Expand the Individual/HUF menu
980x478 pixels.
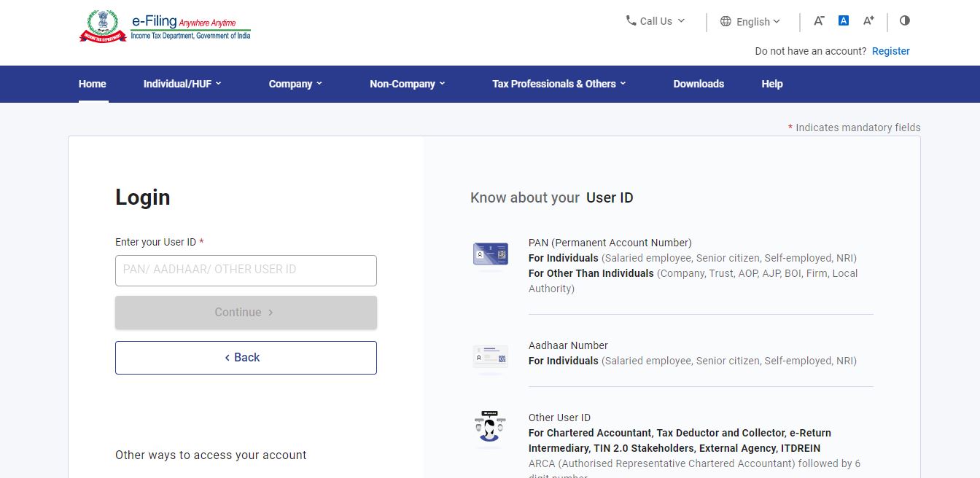tap(182, 84)
